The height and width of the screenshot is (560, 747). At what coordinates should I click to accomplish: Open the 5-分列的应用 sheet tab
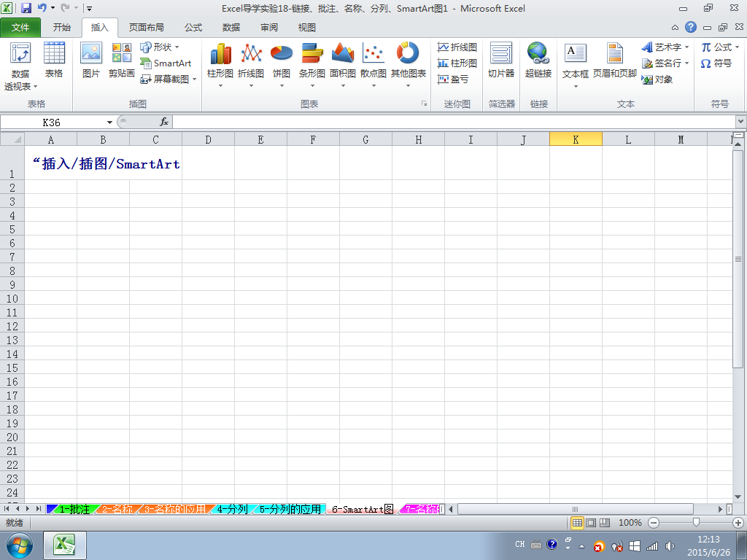[x=290, y=509]
